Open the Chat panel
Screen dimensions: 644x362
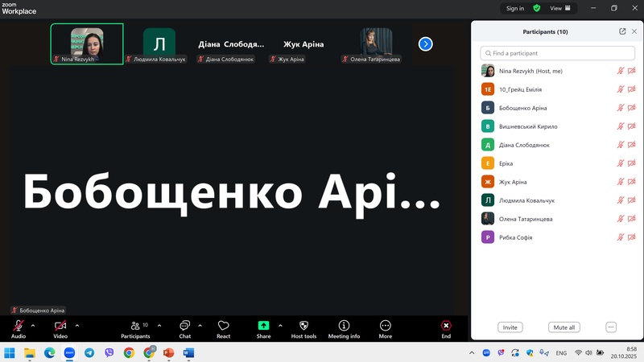point(184,328)
